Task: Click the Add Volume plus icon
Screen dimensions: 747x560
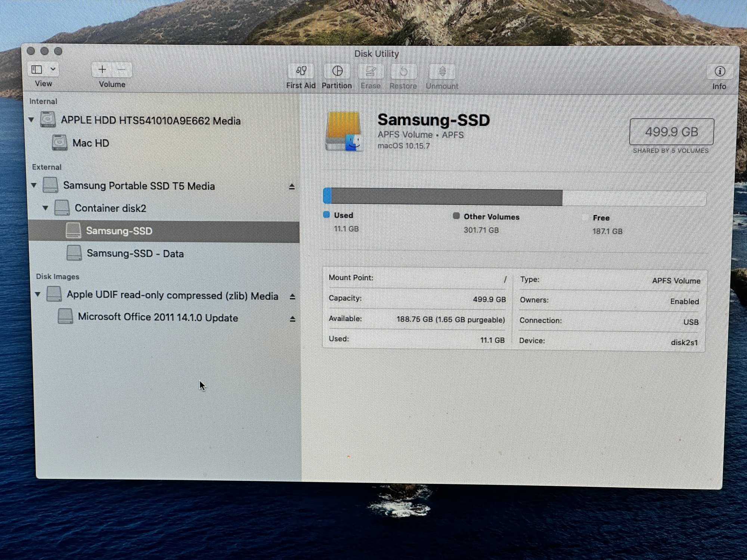Action: click(102, 69)
